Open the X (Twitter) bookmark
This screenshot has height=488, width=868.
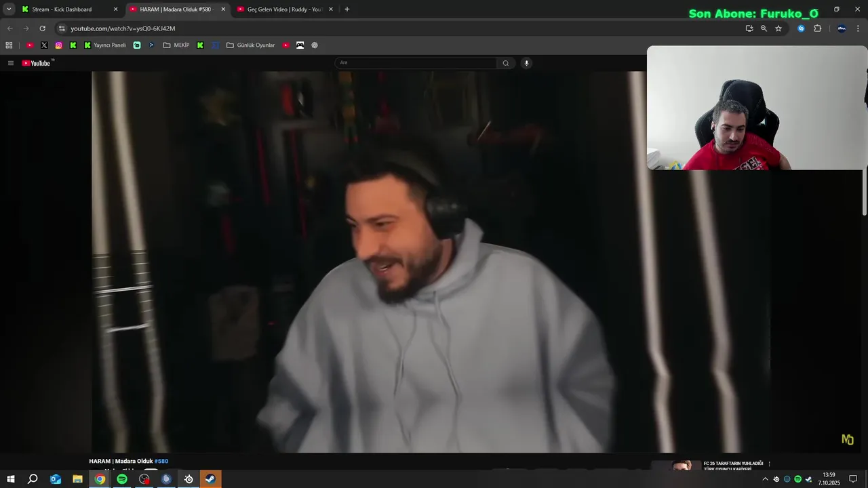pyautogui.click(x=44, y=45)
